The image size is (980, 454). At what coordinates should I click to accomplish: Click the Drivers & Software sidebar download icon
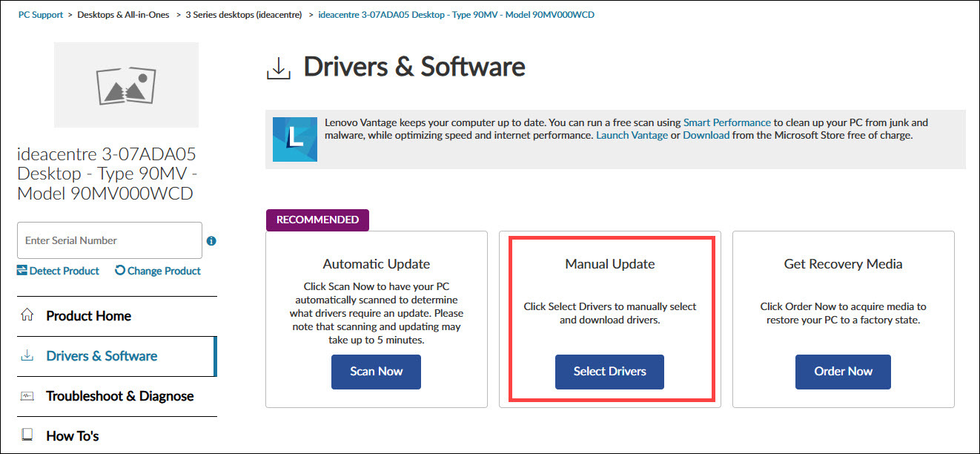pyautogui.click(x=27, y=356)
